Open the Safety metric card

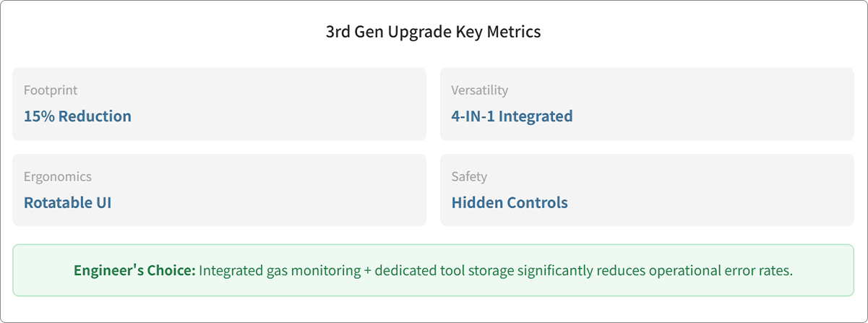(647, 190)
